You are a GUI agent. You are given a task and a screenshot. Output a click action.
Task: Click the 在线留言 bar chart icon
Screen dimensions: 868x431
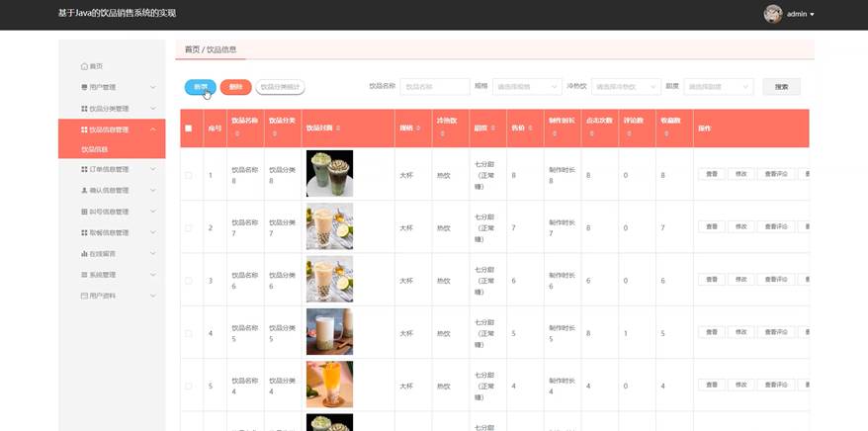84,253
